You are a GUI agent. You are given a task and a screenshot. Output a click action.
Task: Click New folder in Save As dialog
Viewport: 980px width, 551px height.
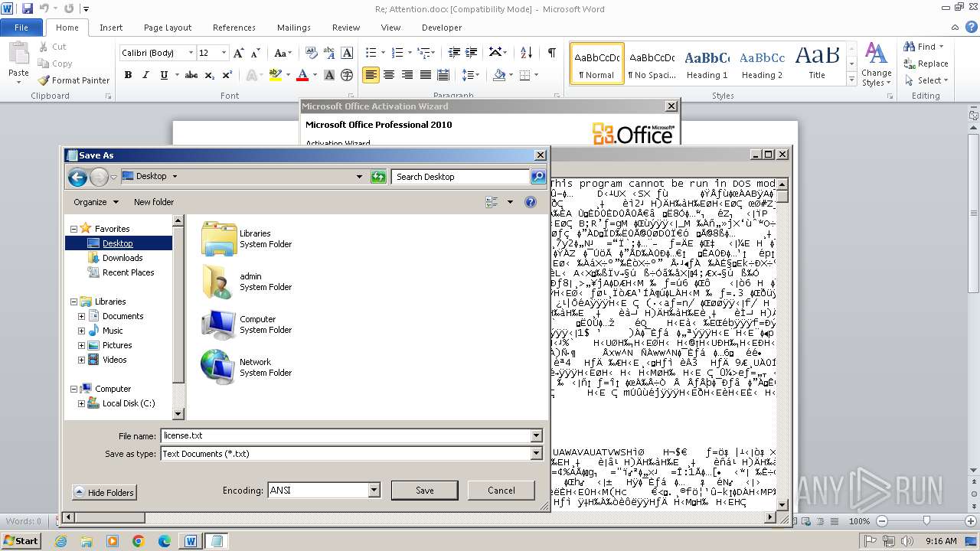point(154,202)
